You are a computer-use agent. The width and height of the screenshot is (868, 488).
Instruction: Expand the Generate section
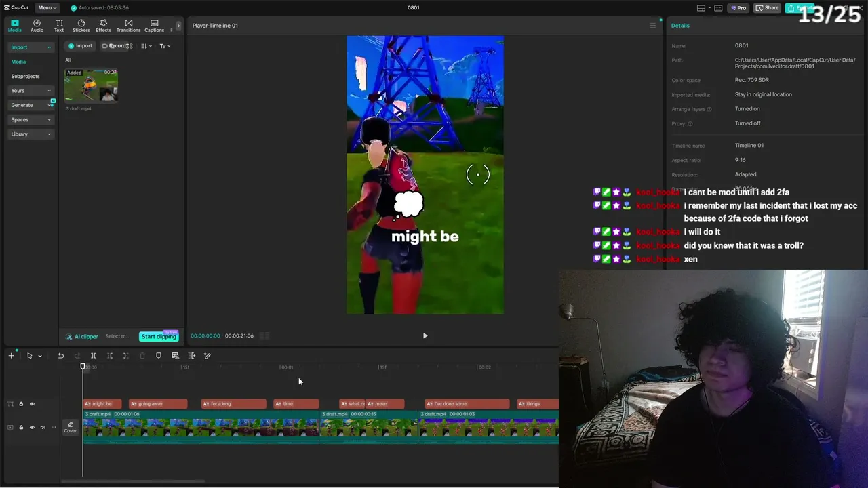pyautogui.click(x=31, y=105)
